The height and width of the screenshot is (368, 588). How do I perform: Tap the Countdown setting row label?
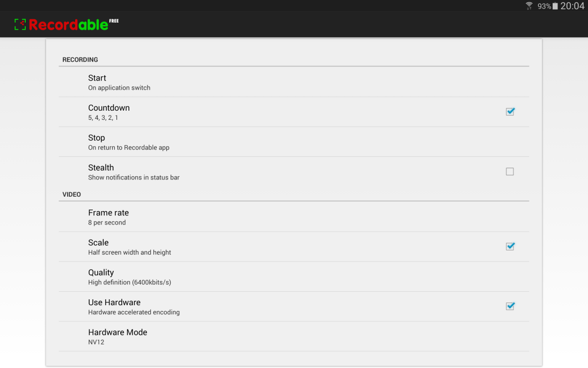point(109,108)
